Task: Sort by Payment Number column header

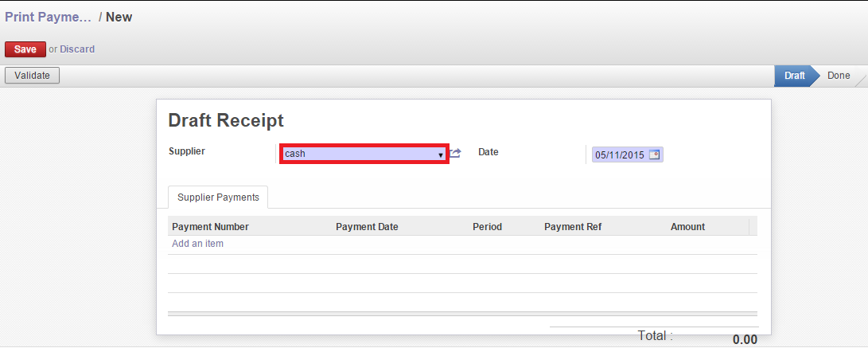Action: click(210, 226)
